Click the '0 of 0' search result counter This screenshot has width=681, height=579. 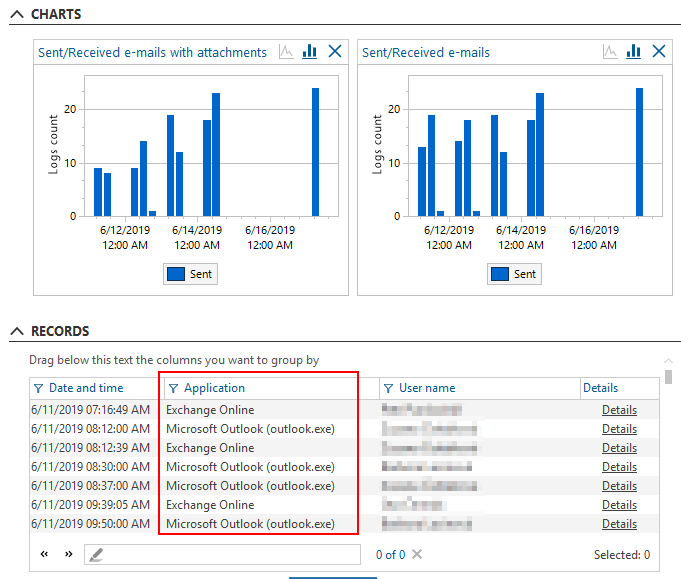390,555
